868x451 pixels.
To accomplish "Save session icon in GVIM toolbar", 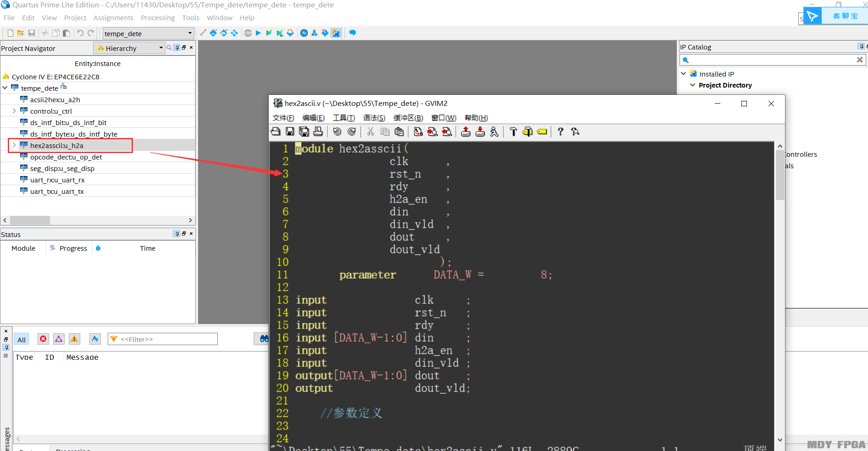I will tap(480, 132).
